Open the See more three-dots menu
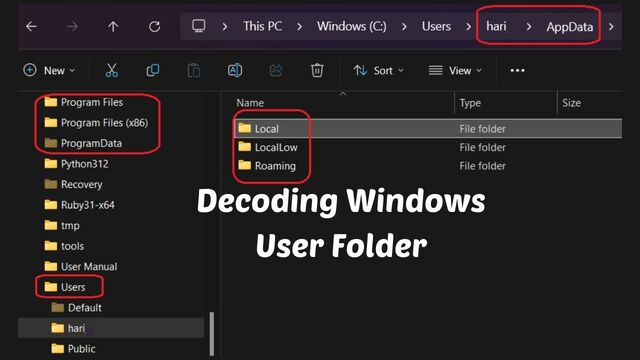 (518, 71)
